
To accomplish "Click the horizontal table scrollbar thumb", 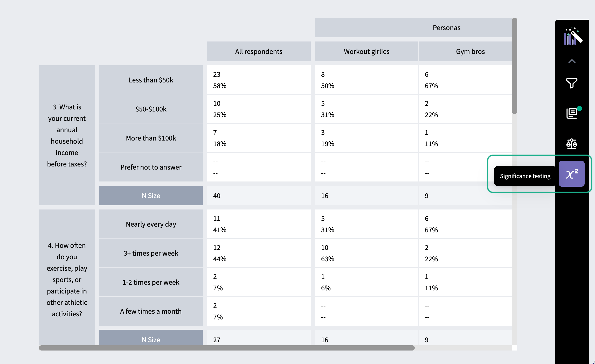I will 227,348.
